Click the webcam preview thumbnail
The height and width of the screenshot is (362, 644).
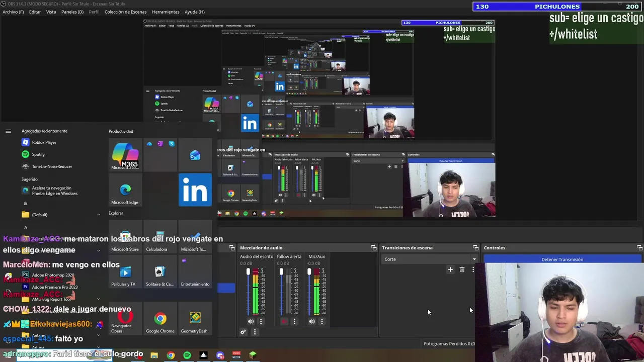click(559, 312)
